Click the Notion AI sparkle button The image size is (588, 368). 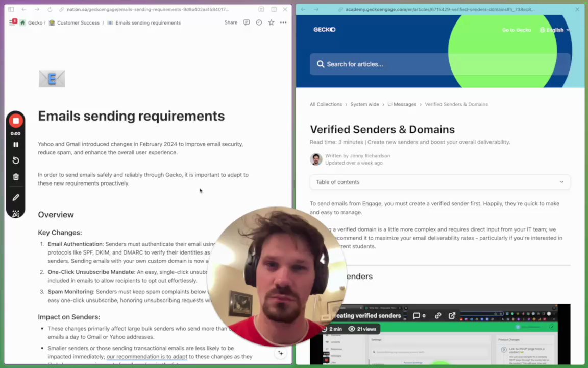coord(281,353)
